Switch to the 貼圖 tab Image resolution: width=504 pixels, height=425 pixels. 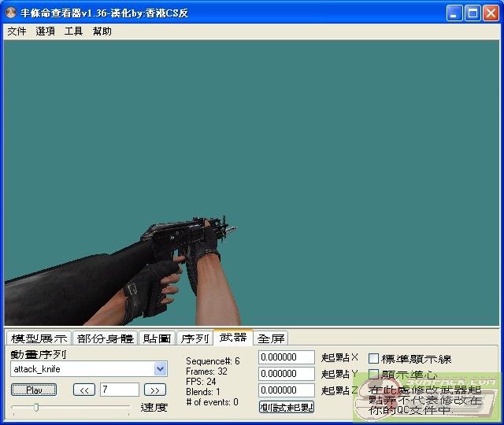click(x=157, y=338)
